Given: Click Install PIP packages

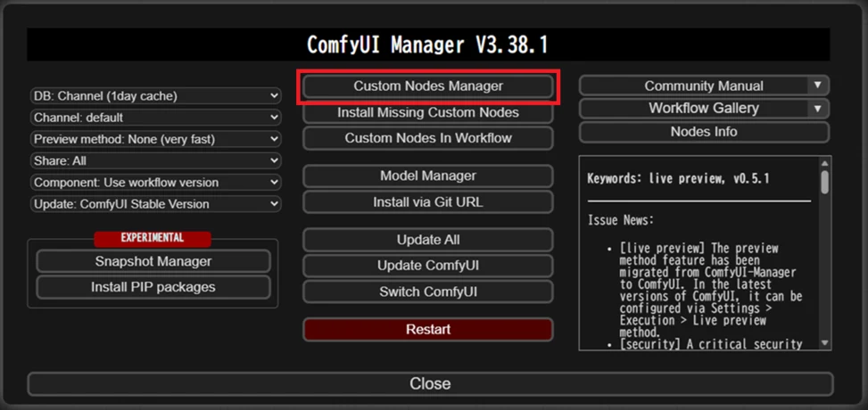Looking at the screenshot, I should click(153, 287).
